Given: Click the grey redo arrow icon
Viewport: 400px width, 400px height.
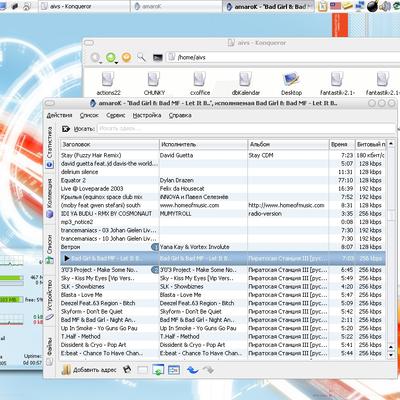Looking at the screenshot, I should [x=208, y=370].
